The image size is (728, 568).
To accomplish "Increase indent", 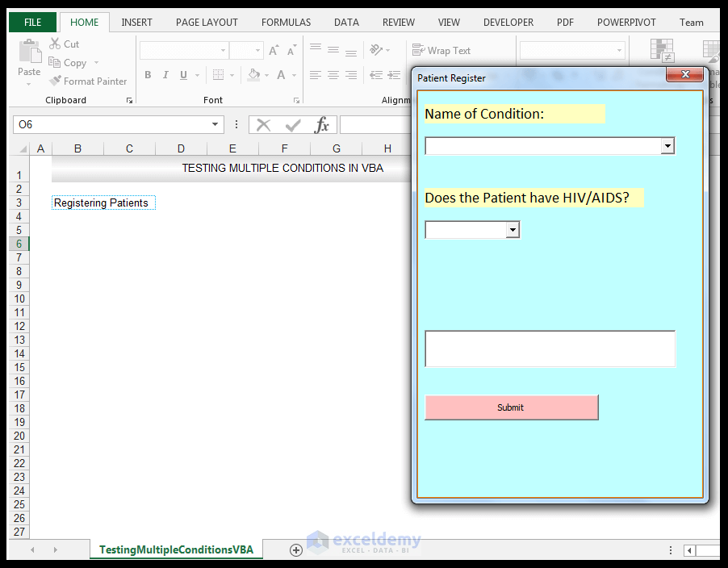I will (394, 75).
